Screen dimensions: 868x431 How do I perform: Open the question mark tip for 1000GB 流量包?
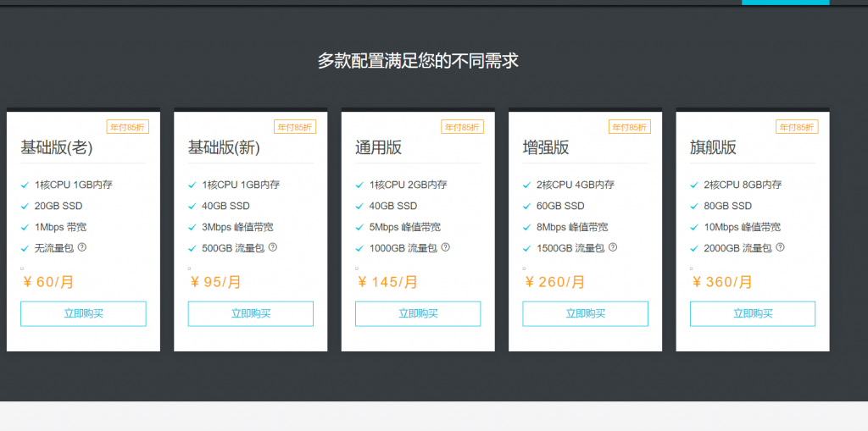pyautogui.click(x=445, y=247)
